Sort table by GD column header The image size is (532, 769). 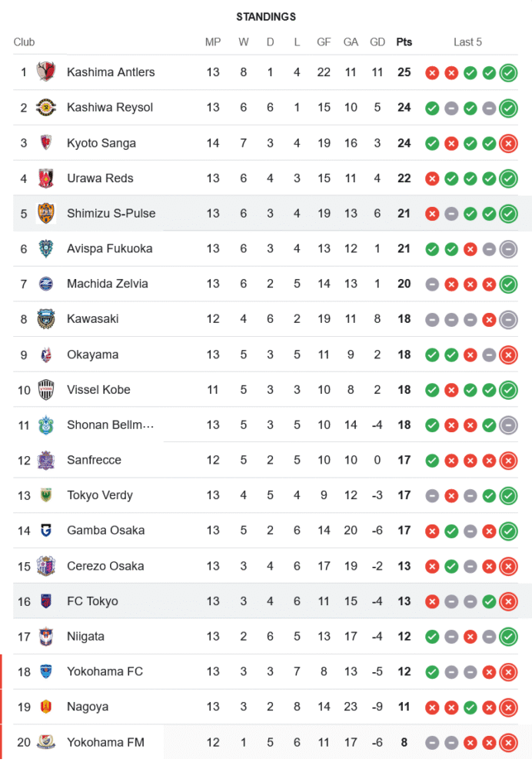tap(377, 42)
